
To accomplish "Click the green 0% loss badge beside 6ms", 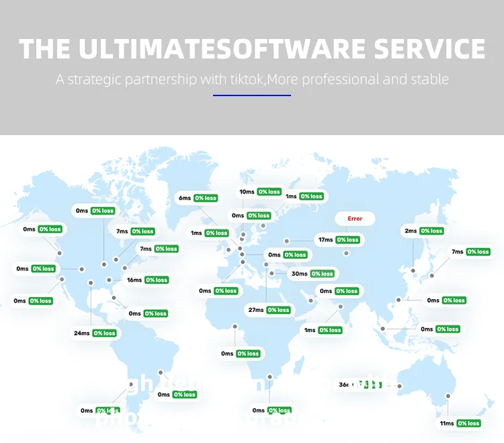I will pos(206,198).
